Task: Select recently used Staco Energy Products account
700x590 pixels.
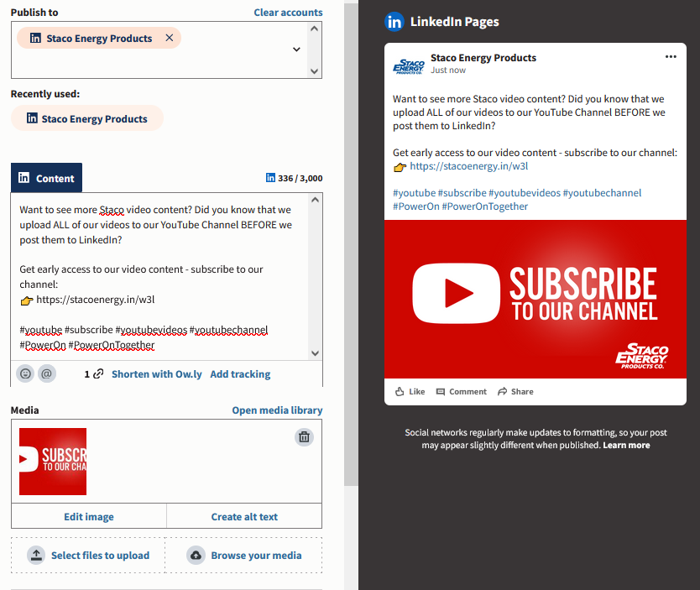Action: click(x=87, y=118)
